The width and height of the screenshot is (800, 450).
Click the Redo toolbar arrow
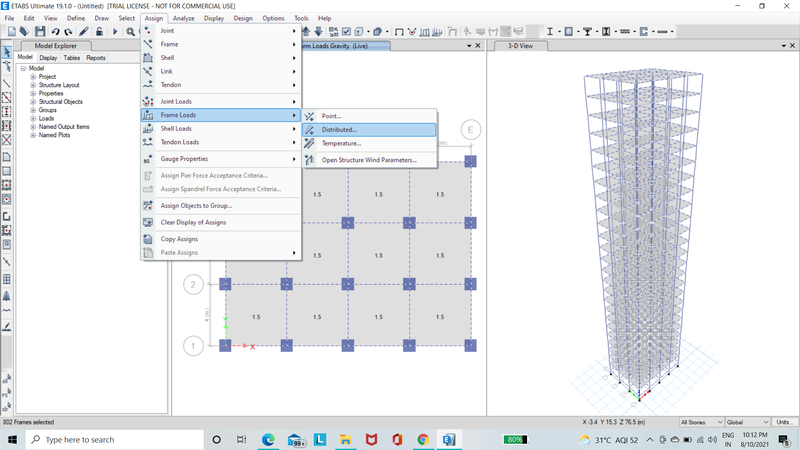[68, 32]
